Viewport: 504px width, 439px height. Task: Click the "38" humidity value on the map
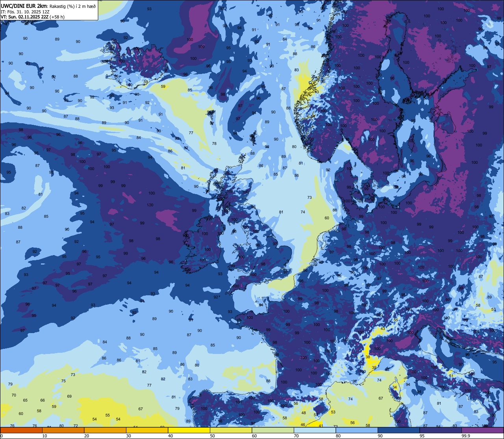(368, 357)
